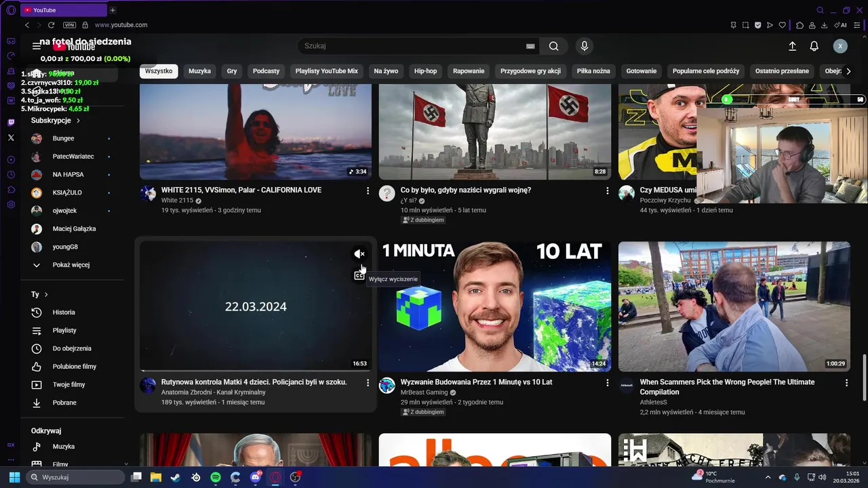
Task: Open Windows Start menu
Action: click(x=14, y=477)
